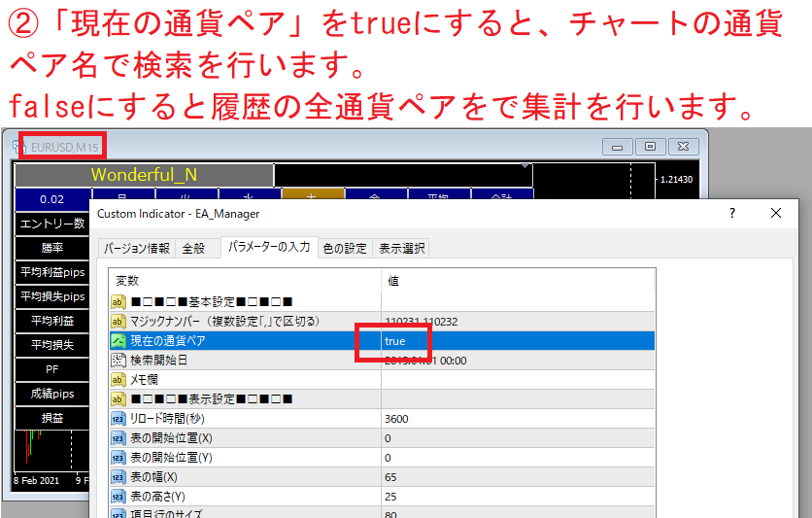Edit the マジックナンバー value 110231,110232
812x518 pixels.
(x=518, y=322)
